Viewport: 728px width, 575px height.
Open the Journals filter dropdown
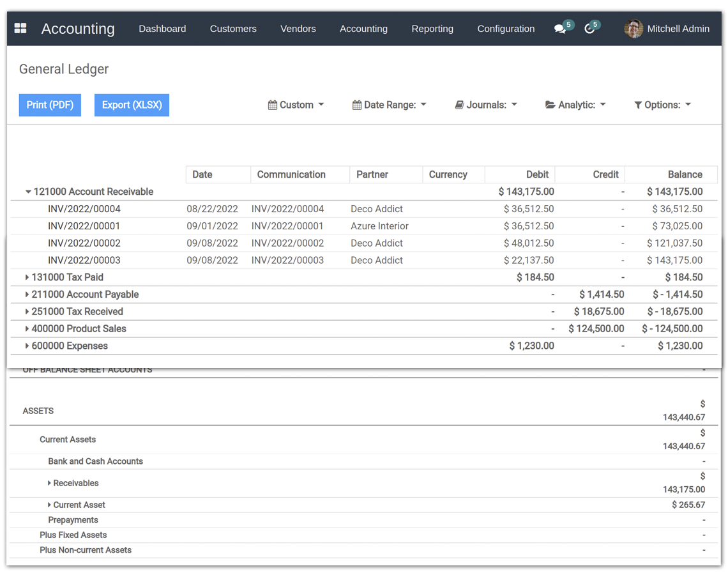[486, 104]
